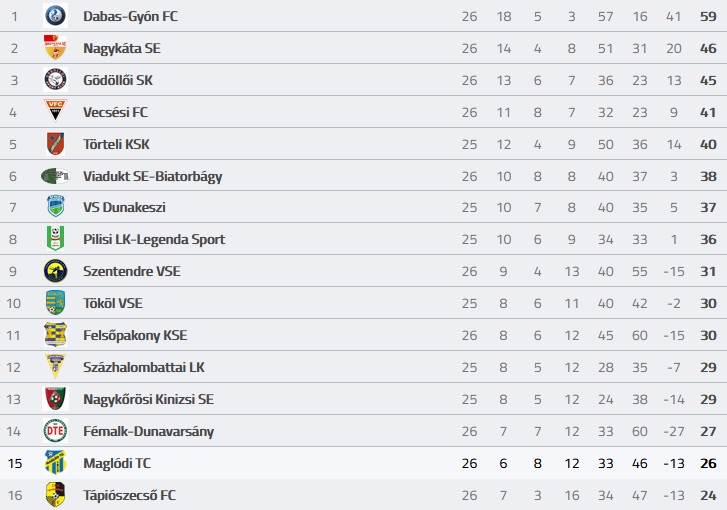The width and height of the screenshot is (727, 510).
Task: Select the Felsőpakony KSE blue-yellow badge
Action: (55, 335)
